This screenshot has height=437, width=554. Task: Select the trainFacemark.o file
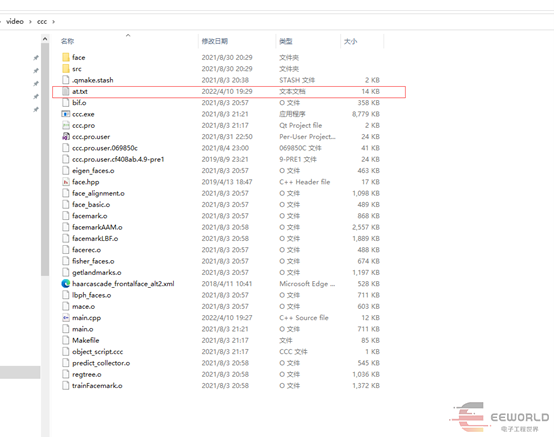tap(97, 385)
